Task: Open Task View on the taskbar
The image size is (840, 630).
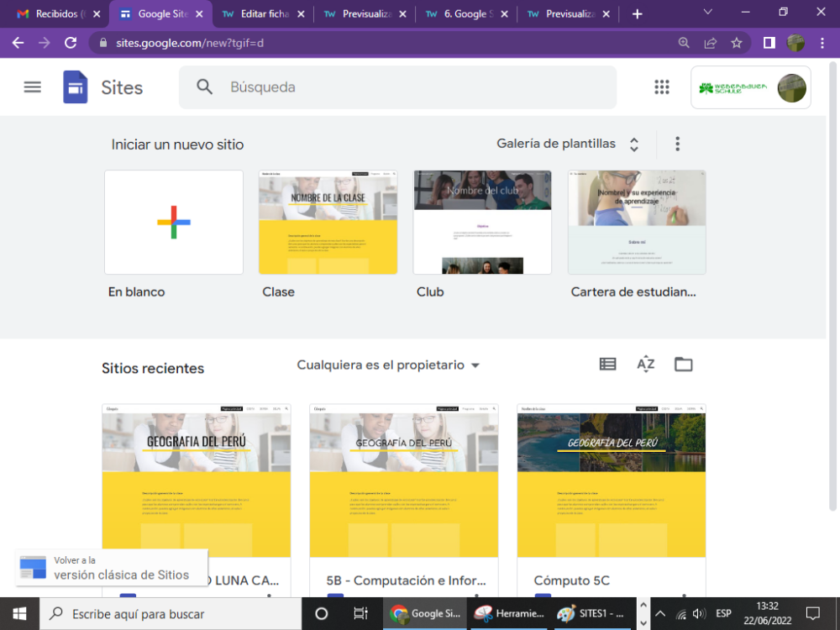Action: 360,614
